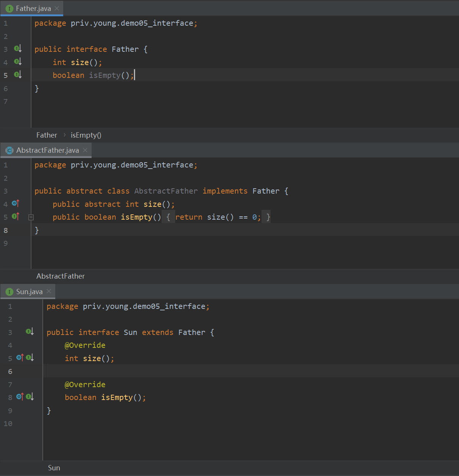This screenshot has height=476, width=459.
Task: Click the @Override annotation above 'int size();'
Action: tap(85, 345)
